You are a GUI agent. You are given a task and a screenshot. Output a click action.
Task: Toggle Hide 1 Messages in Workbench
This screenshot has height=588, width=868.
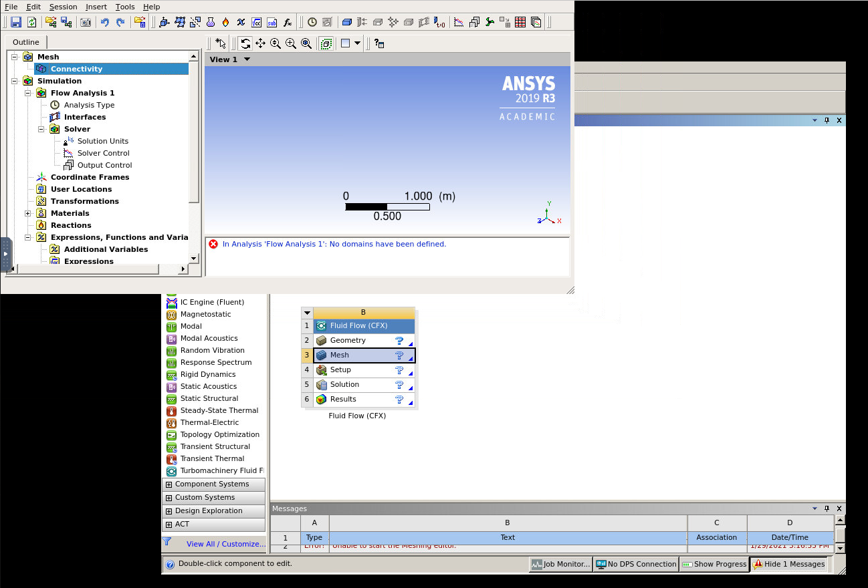788,564
